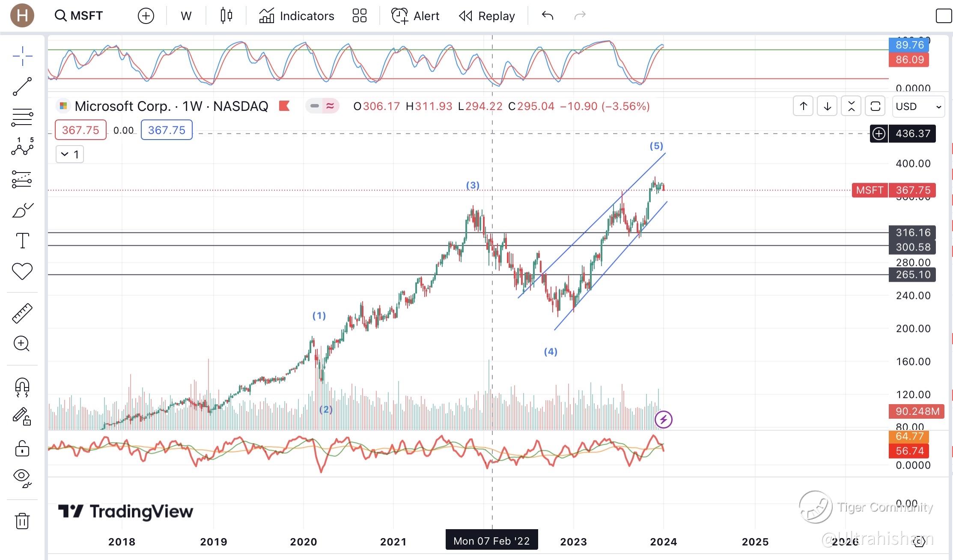Click the trash can remove drawings icon

22,521
